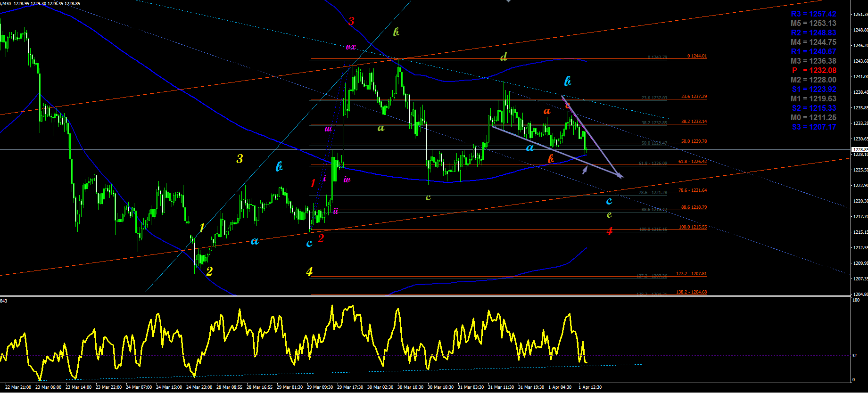The image size is (868, 393).
Task: Select the cyan c projection label
Action: (x=609, y=201)
